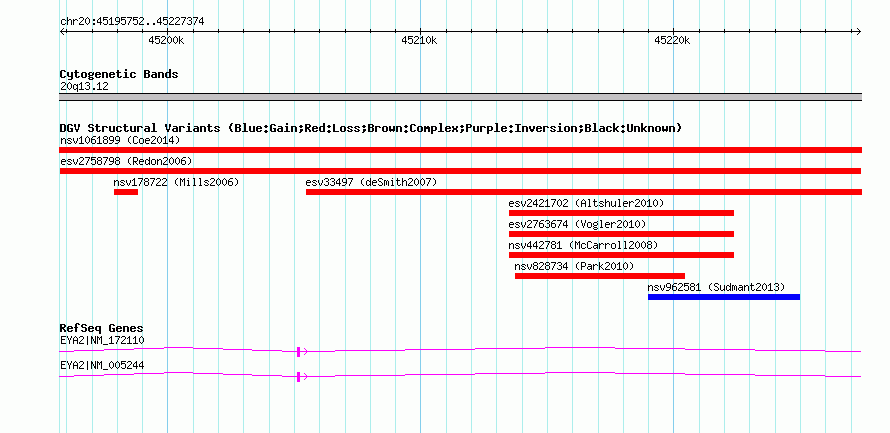The image size is (890, 433).
Task: Click the chr20:45195752..45227374 coordinate label
Action: coord(132,22)
